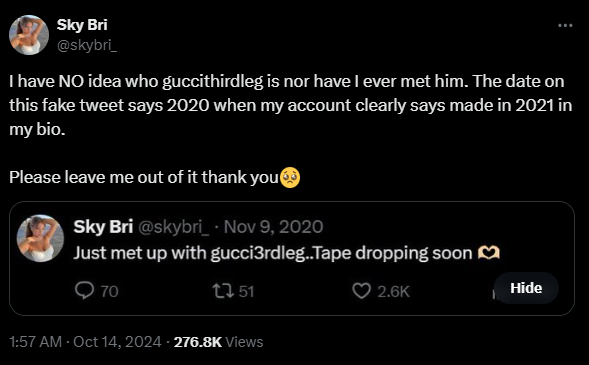Click the 1:57 AM · Oct 14, 2024 timestamp
The width and height of the screenshot is (589, 365).
85,342
